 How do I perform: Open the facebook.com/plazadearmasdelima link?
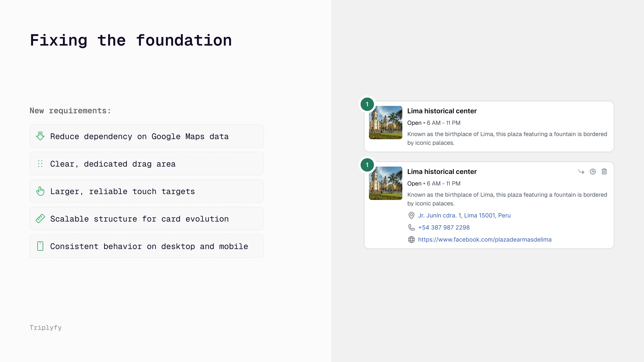pos(485,240)
